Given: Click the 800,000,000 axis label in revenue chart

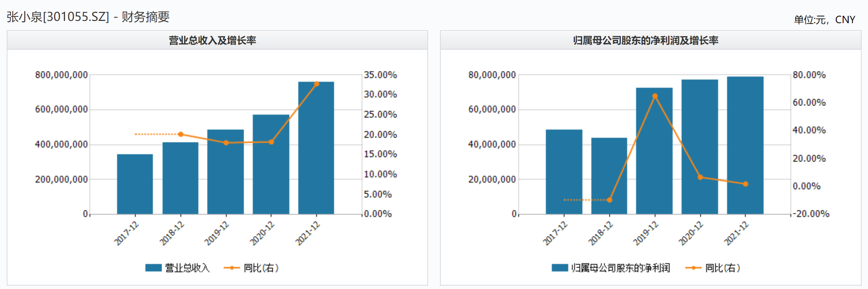Looking at the screenshot, I should pyautogui.click(x=62, y=75).
